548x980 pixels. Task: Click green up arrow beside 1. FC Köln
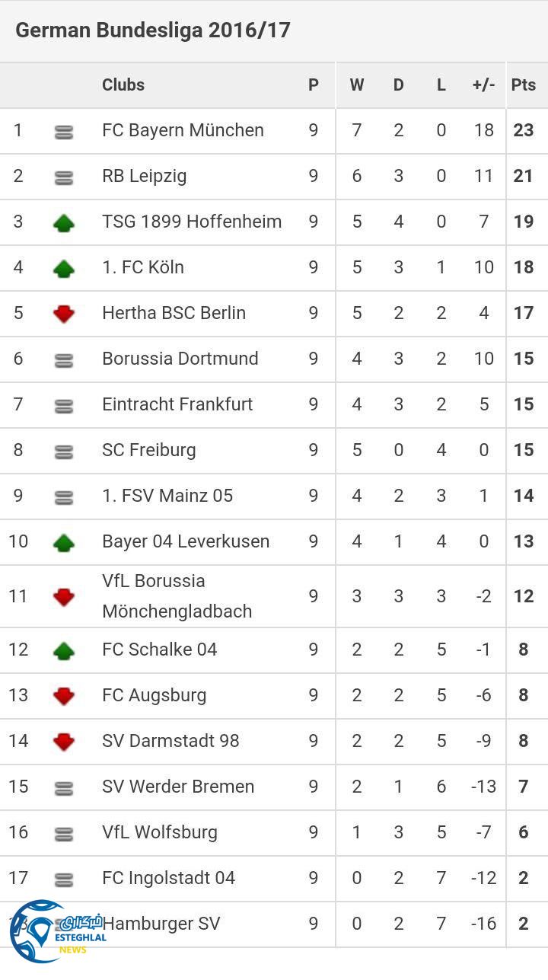[64, 268]
